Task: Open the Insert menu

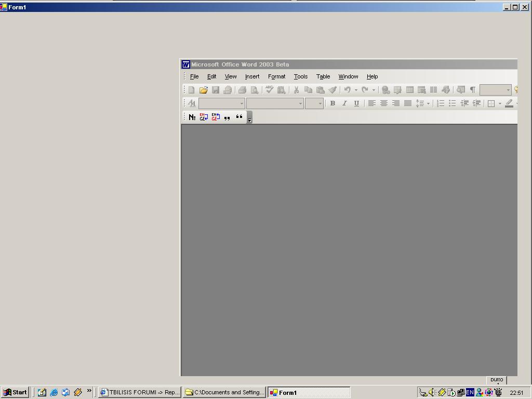Action: click(x=252, y=77)
